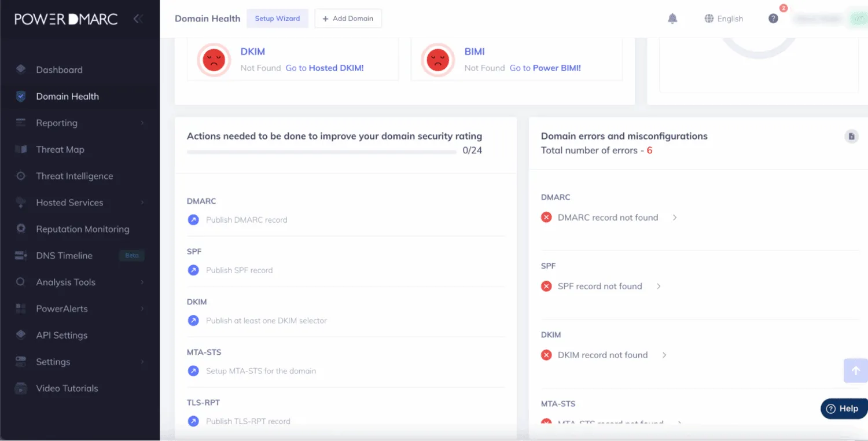Click the Threat Intelligence icon

(21, 176)
